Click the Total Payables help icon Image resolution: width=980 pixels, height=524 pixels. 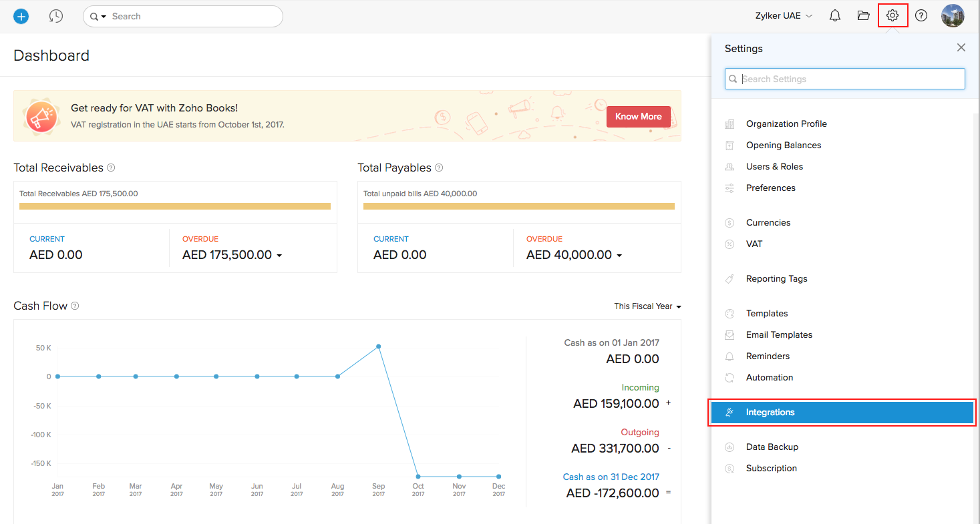click(439, 168)
